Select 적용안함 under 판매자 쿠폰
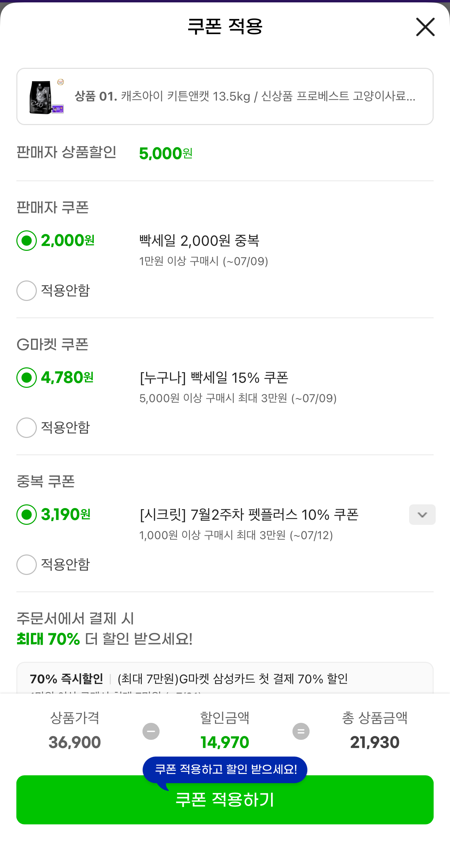Image resolution: width=450 pixels, height=868 pixels. (27, 290)
